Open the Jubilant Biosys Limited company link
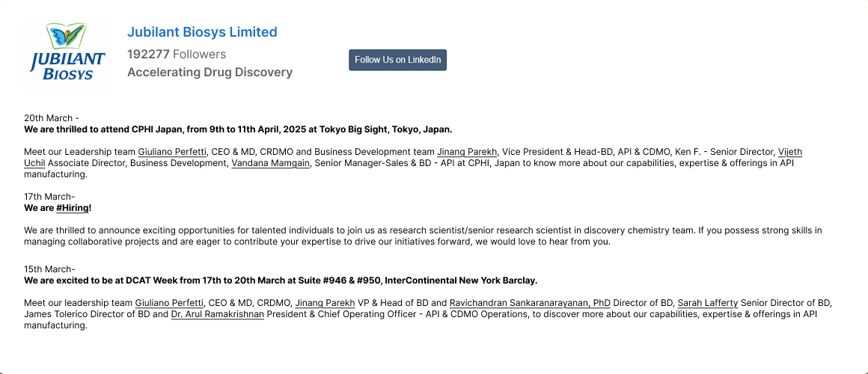This screenshot has height=374, width=868. point(202,32)
